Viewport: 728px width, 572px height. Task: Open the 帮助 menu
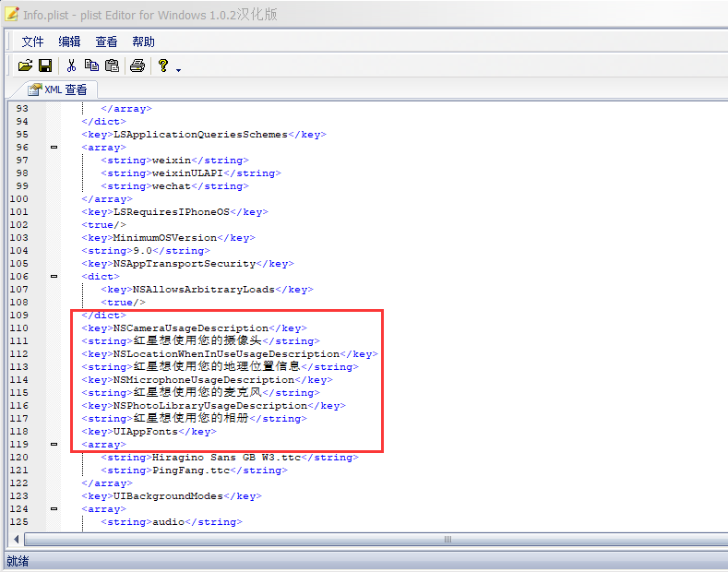tap(143, 42)
